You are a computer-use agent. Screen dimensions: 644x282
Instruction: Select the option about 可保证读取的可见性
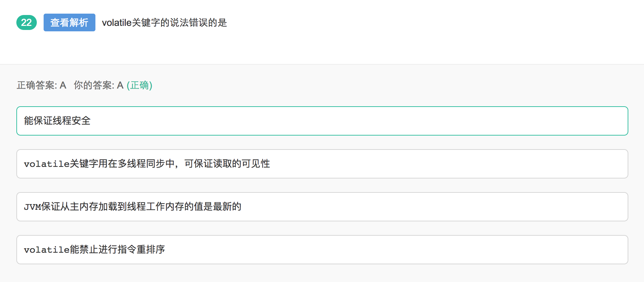tap(322, 164)
